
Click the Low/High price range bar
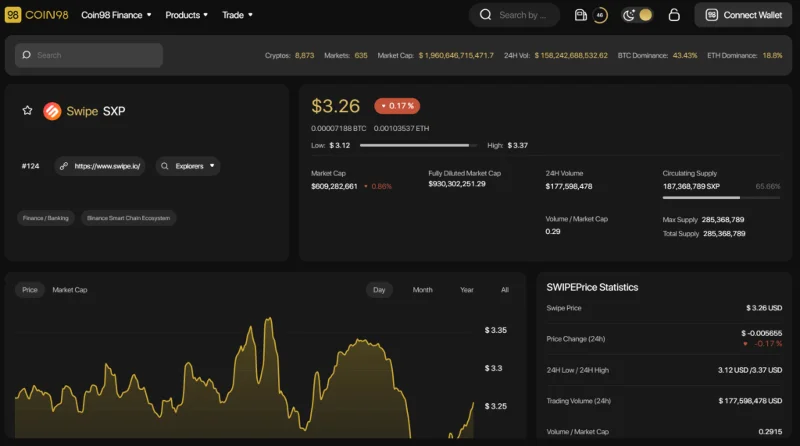pos(418,145)
